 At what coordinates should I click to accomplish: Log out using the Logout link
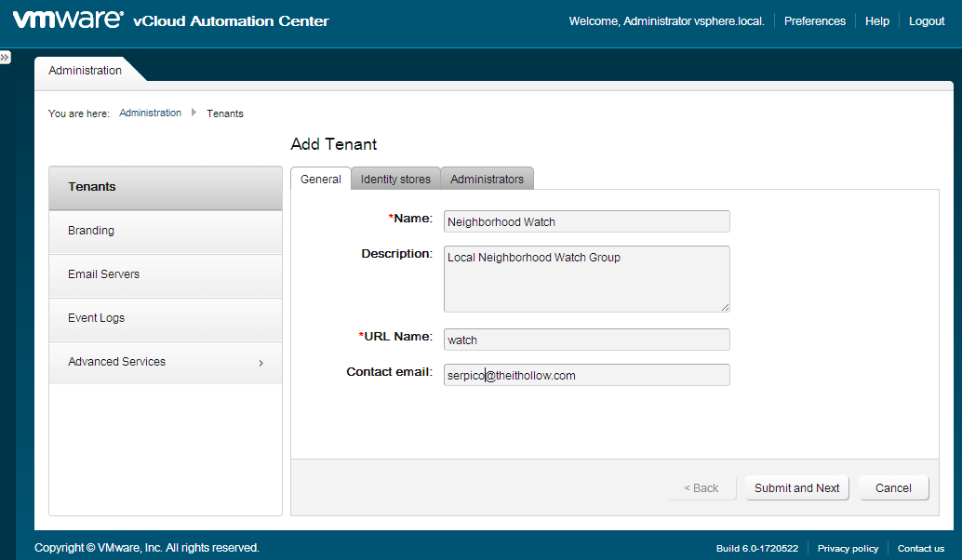tap(926, 21)
